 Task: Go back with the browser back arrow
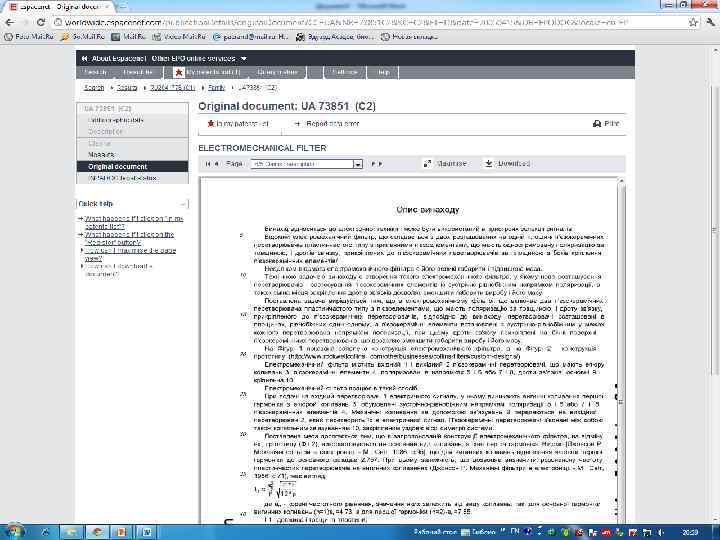click(10, 22)
